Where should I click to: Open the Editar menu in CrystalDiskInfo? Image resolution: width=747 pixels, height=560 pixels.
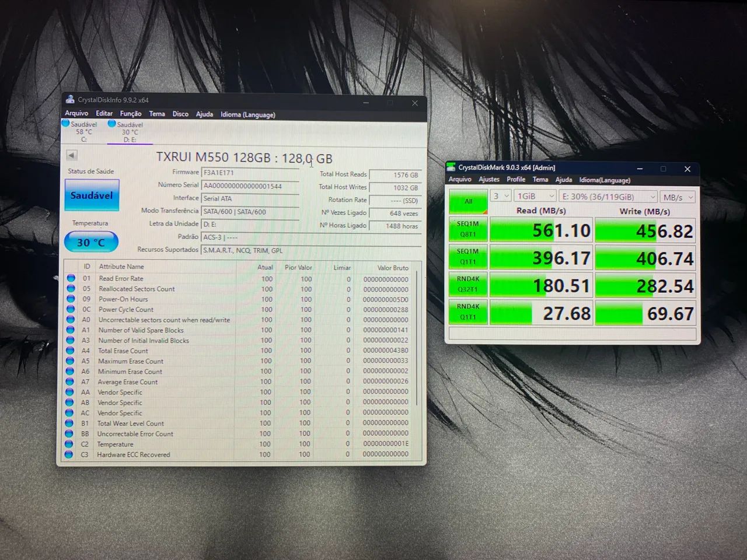click(104, 113)
